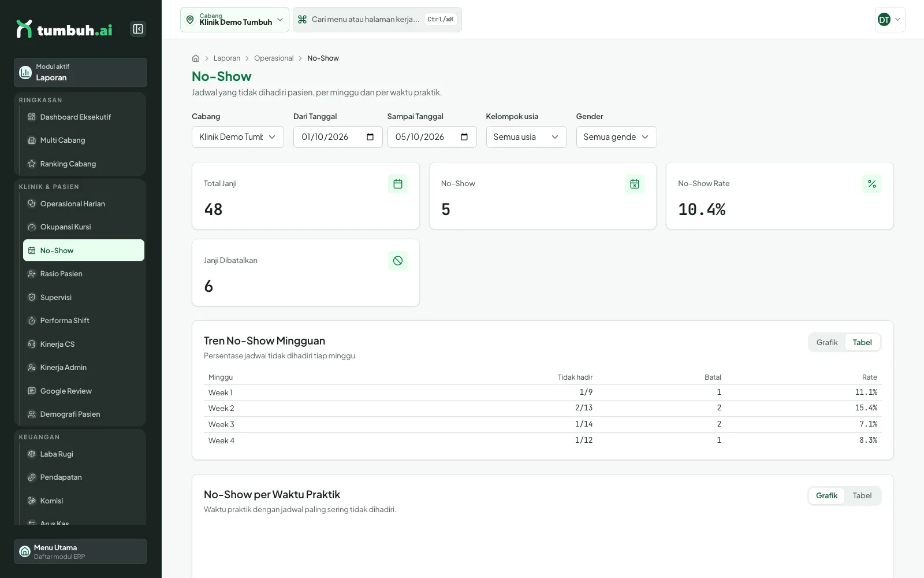This screenshot has width=924, height=578.
Task: Focus the menu search field
Action: coord(377,20)
